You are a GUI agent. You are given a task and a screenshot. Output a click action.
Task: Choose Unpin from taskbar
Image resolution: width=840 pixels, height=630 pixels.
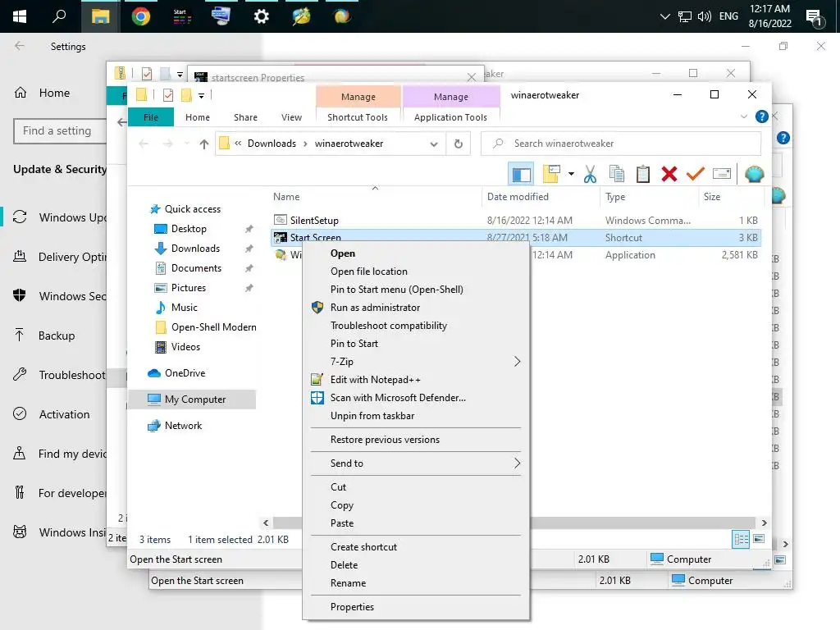tap(416, 416)
